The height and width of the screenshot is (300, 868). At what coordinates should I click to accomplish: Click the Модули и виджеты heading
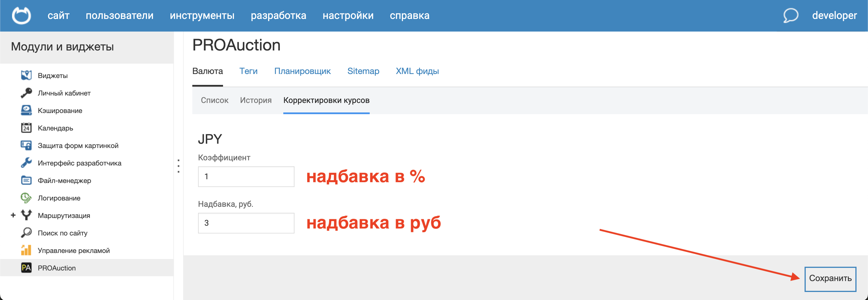[x=62, y=46]
